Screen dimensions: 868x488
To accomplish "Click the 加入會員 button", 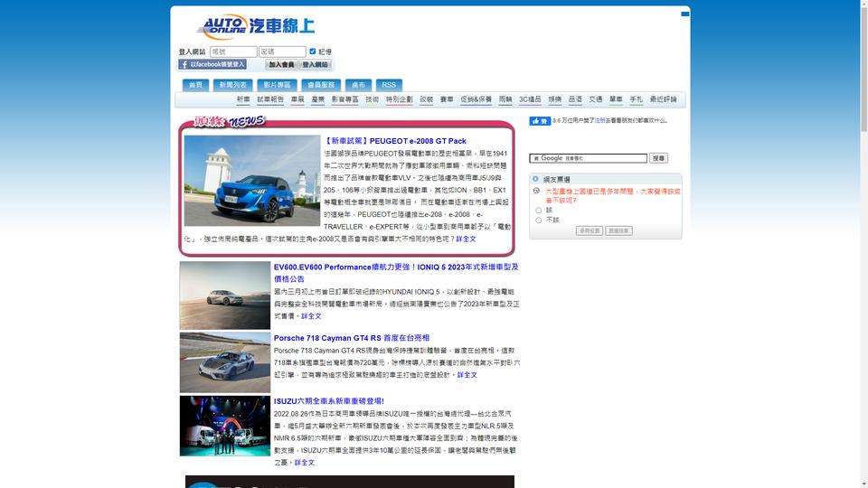I will point(281,65).
